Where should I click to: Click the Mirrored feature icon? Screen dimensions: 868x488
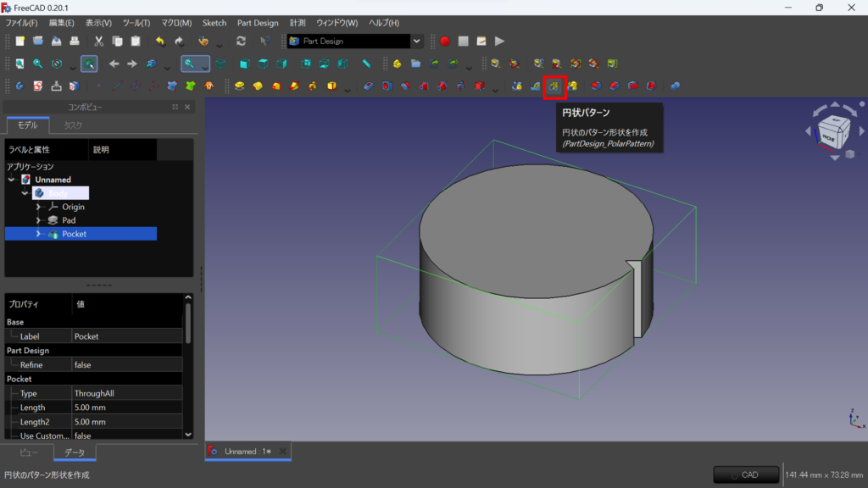pos(516,86)
